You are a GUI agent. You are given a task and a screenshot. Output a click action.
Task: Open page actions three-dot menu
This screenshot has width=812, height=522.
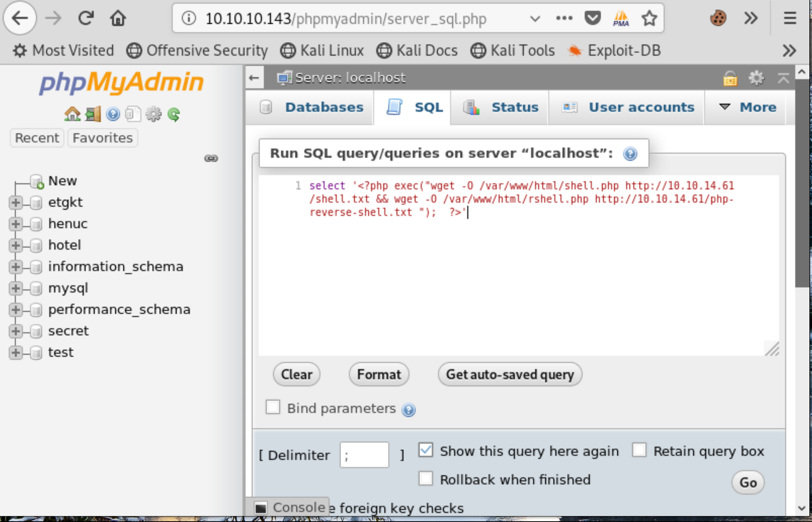tap(564, 18)
